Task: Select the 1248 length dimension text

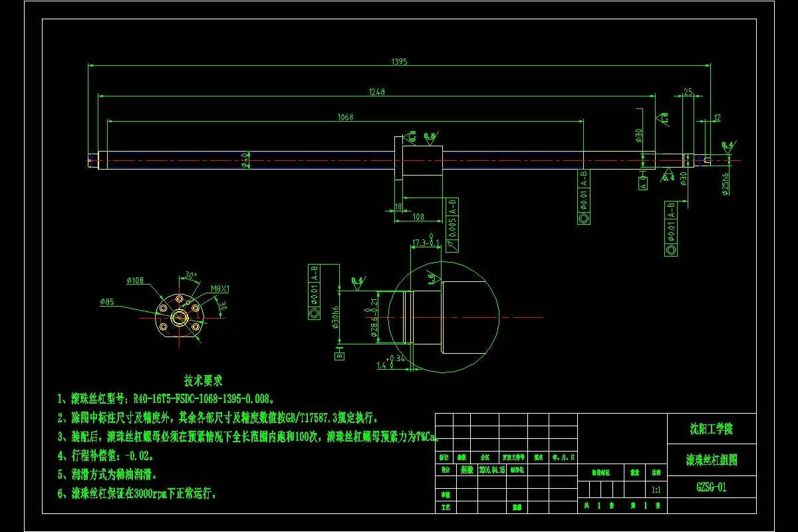Action: [x=377, y=91]
